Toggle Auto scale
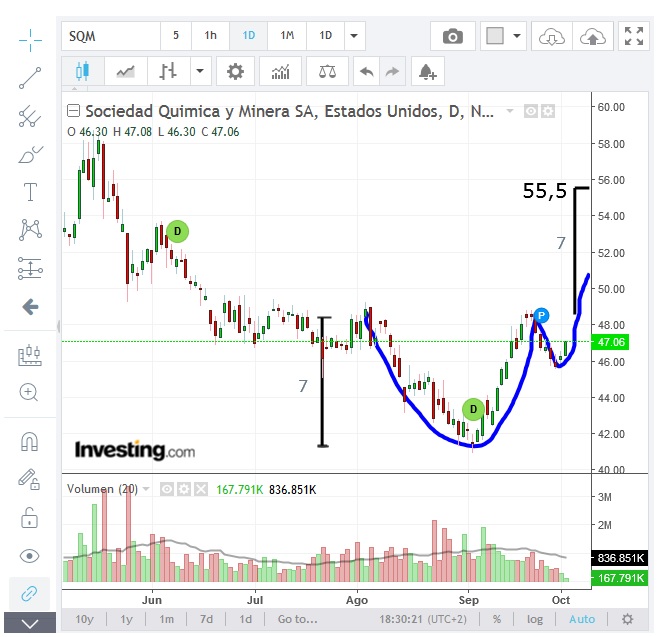This screenshot has width=669, height=637. (x=582, y=619)
